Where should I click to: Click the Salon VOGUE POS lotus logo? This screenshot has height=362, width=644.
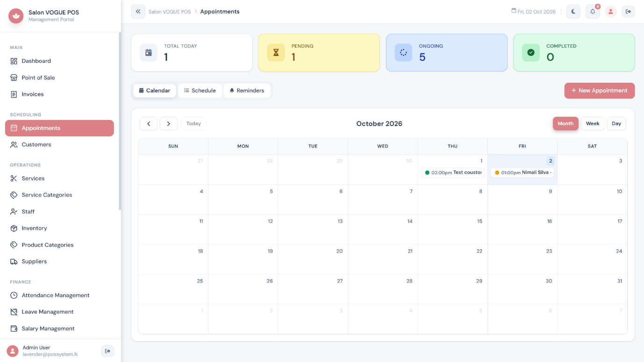pyautogui.click(x=16, y=16)
